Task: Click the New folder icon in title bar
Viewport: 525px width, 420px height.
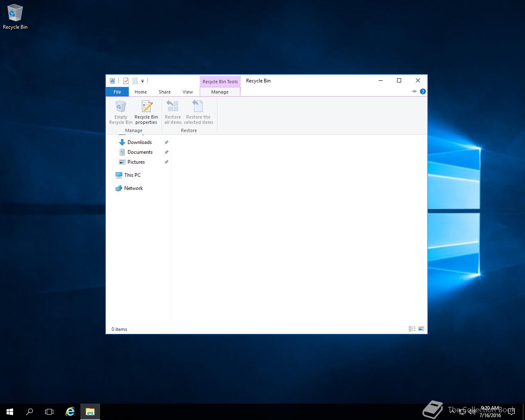Action: click(135, 81)
